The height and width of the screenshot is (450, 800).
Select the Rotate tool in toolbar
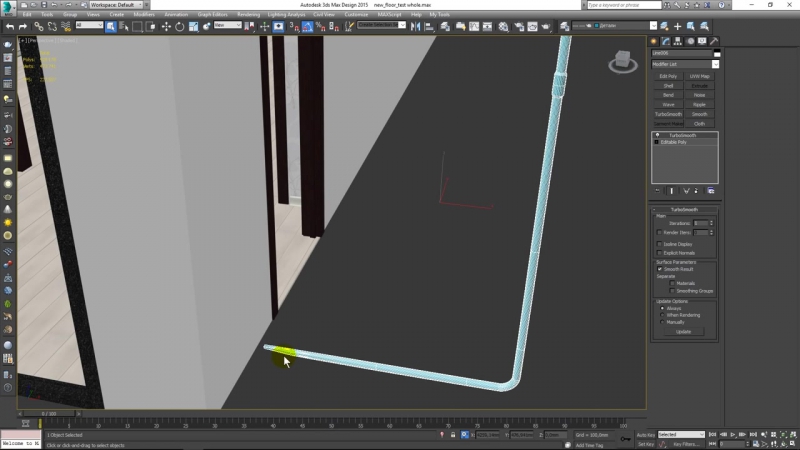(x=177, y=26)
